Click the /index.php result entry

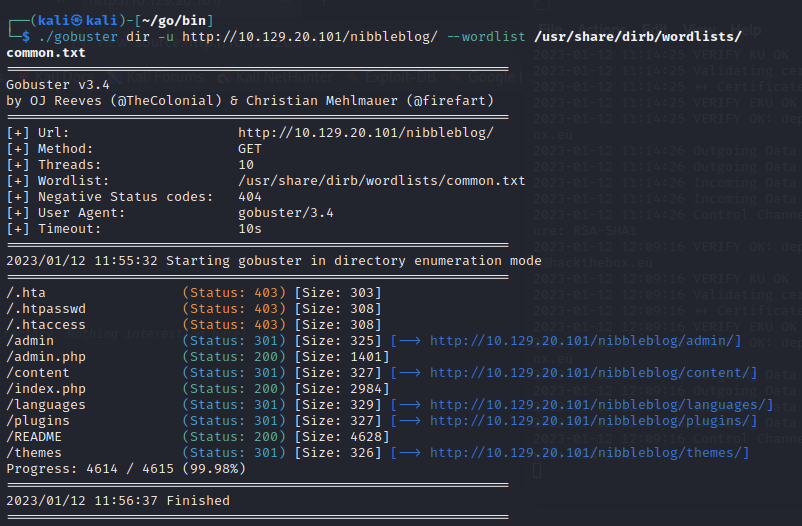click(x=45, y=389)
